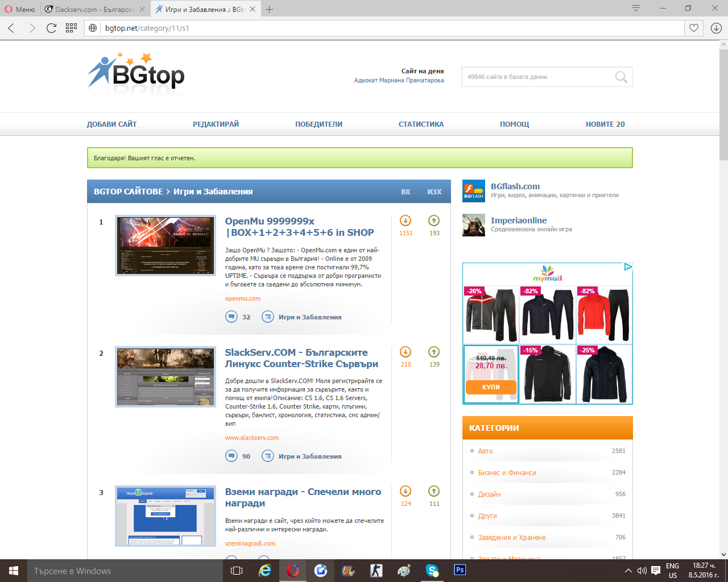Open the Вземи награди title link
This screenshot has height=582, width=728.
(x=303, y=497)
